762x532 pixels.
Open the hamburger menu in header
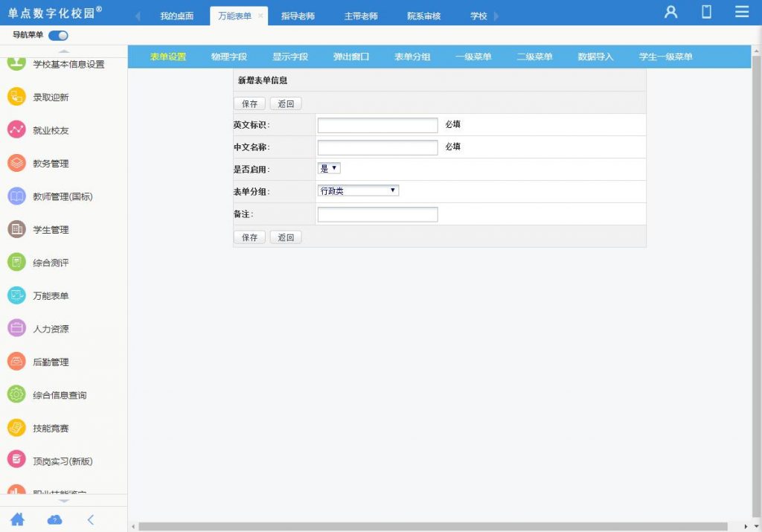pyautogui.click(x=741, y=12)
